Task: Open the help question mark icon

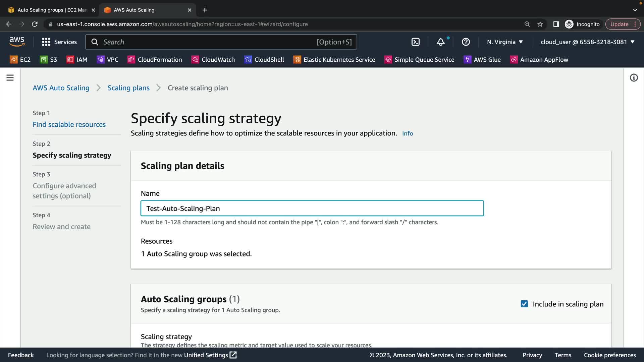Action: pos(466,42)
